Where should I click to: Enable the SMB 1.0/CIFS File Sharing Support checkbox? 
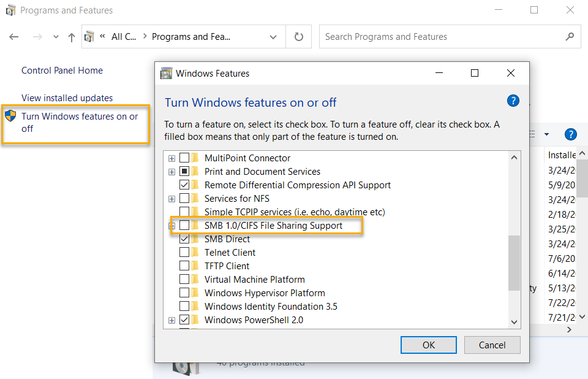click(184, 226)
